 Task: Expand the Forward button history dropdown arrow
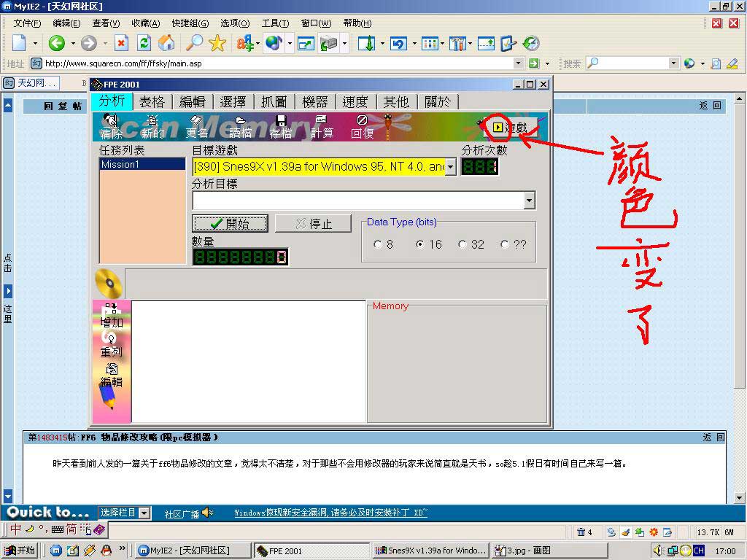pyautogui.click(x=105, y=43)
